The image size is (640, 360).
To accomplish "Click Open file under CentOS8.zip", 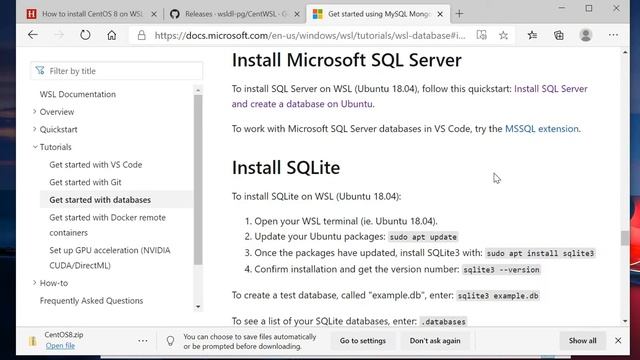I will (x=60, y=346).
